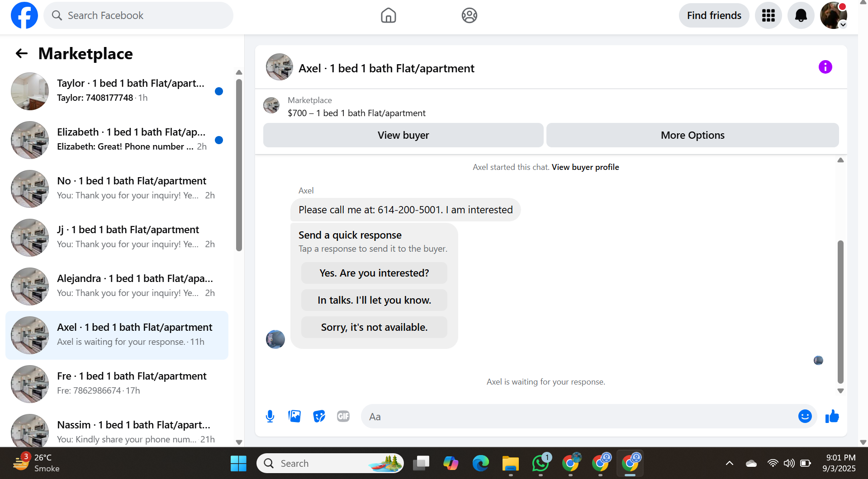This screenshot has width=868, height=479.
Task: Open Wi-Fi network settings in tray
Action: click(x=773, y=463)
